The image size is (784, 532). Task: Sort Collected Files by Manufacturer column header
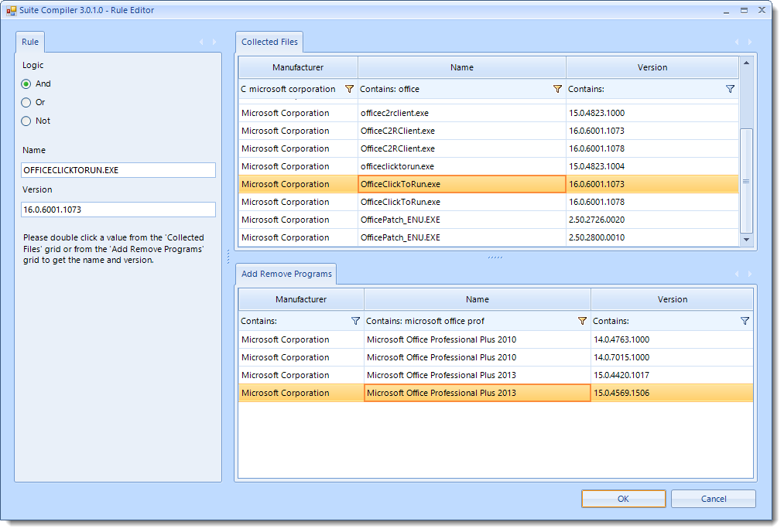click(x=298, y=67)
